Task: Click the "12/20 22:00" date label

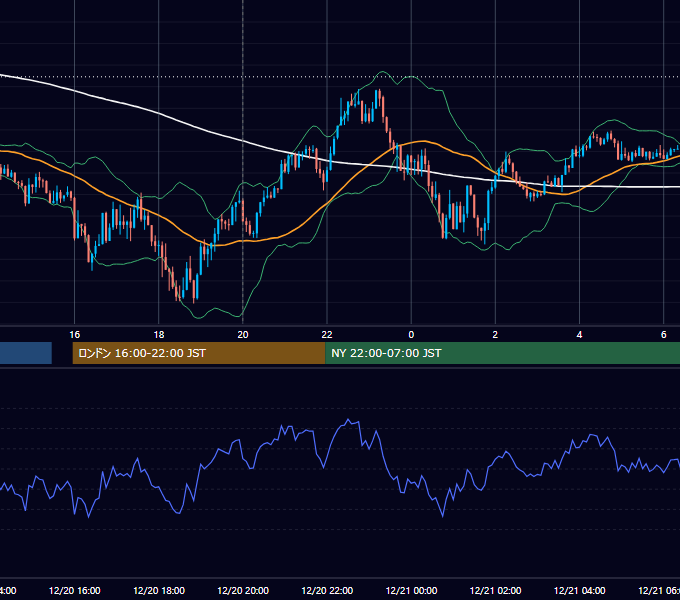Action: coord(327,590)
